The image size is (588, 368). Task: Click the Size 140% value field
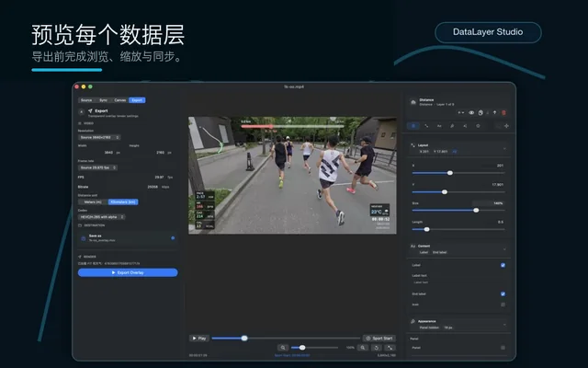(490, 203)
